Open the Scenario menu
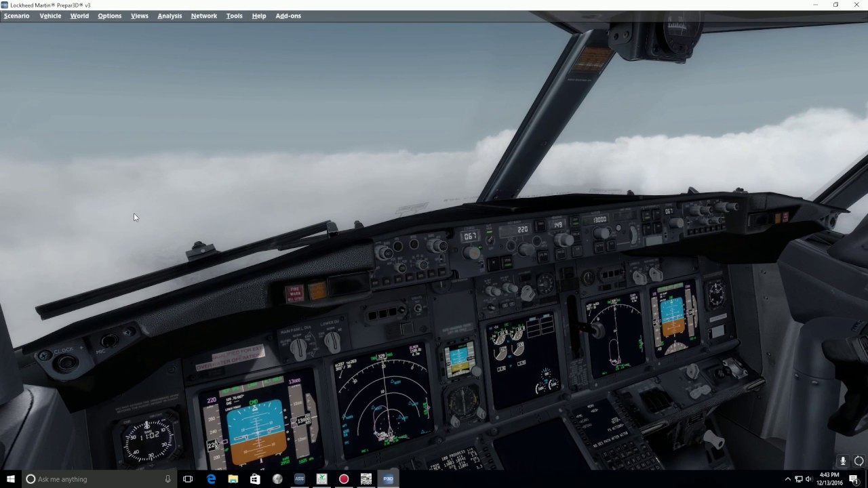 click(17, 16)
